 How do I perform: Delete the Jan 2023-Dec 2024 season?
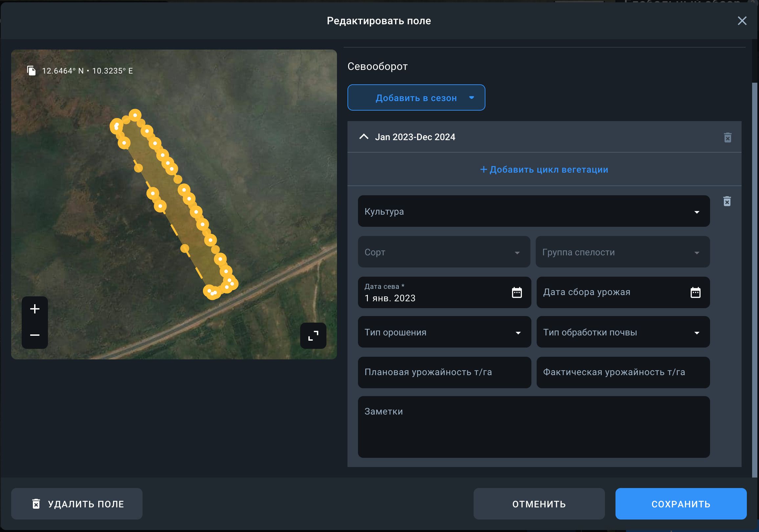[x=727, y=138]
